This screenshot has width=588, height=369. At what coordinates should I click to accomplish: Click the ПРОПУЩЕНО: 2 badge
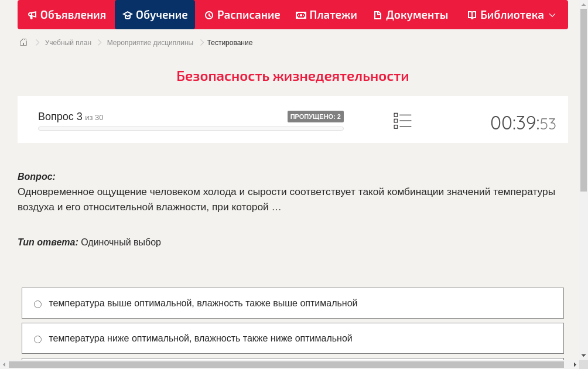(x=316, y=117)
